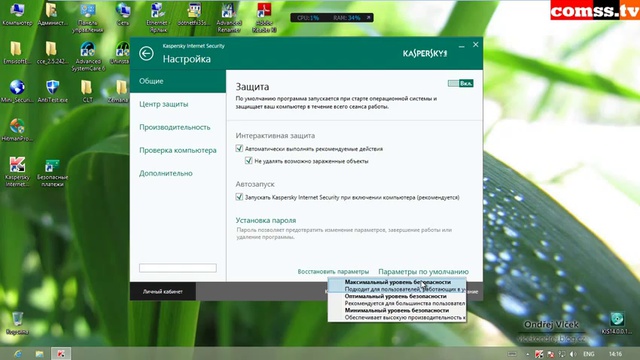Open Личный кабинет button
This screenshot has width=640, height=360.
[163, 291]
